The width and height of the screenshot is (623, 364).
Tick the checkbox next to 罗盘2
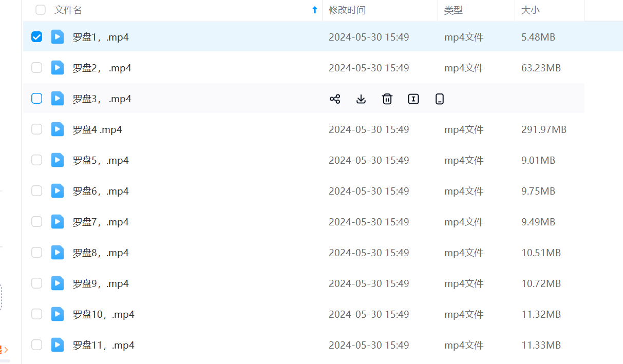pyautogui.click(x=36, y=68)
